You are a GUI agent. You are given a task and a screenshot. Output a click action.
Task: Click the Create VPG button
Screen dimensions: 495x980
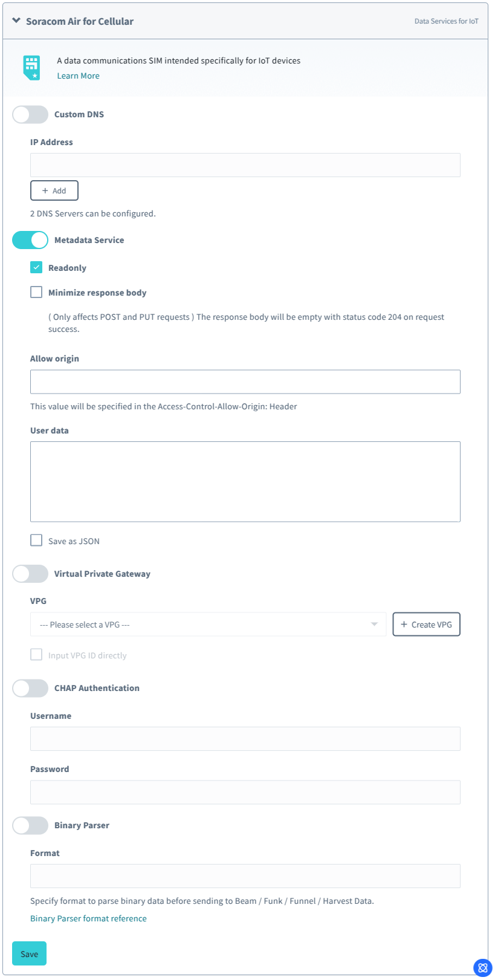coord(427,625)
